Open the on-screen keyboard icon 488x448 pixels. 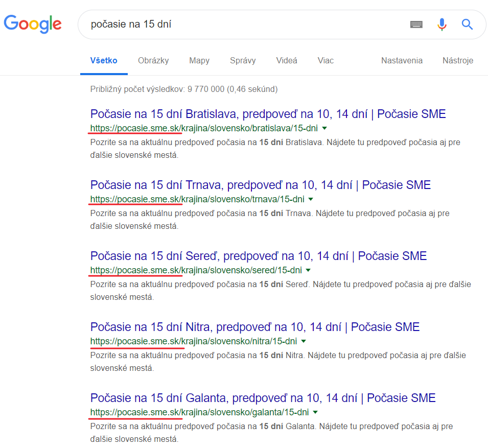[x=416, y=24]
